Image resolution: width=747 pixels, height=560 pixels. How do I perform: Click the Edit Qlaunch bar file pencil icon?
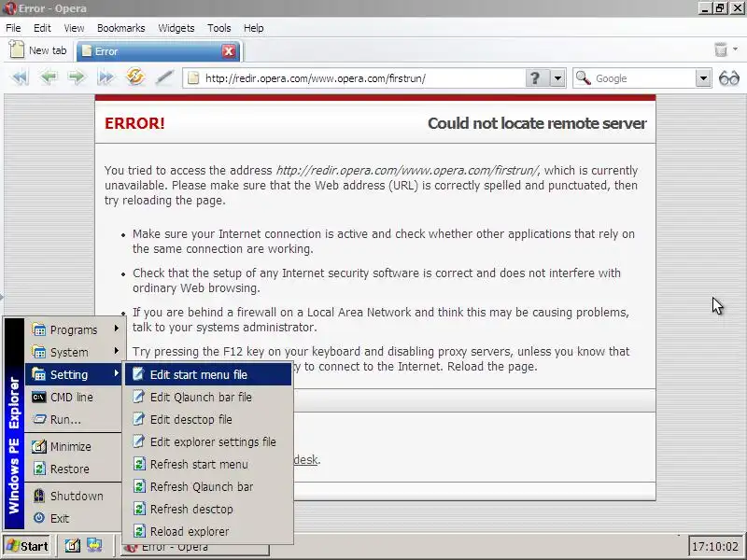138,396
